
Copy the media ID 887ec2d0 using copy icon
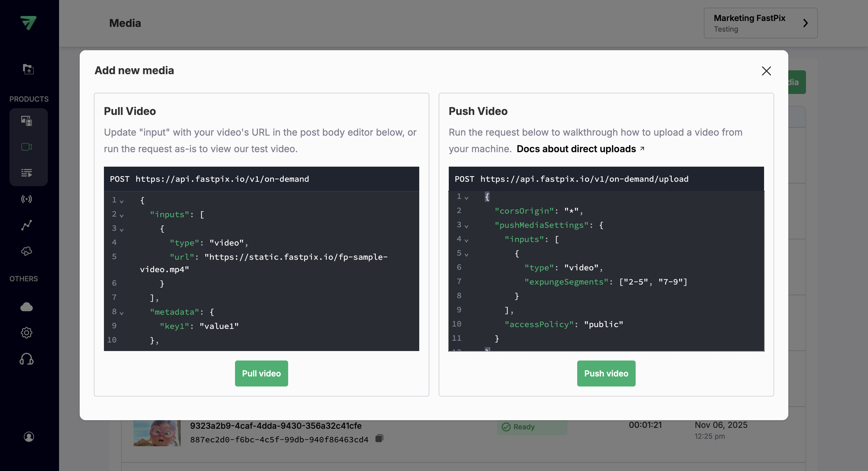tap(379, 438)
